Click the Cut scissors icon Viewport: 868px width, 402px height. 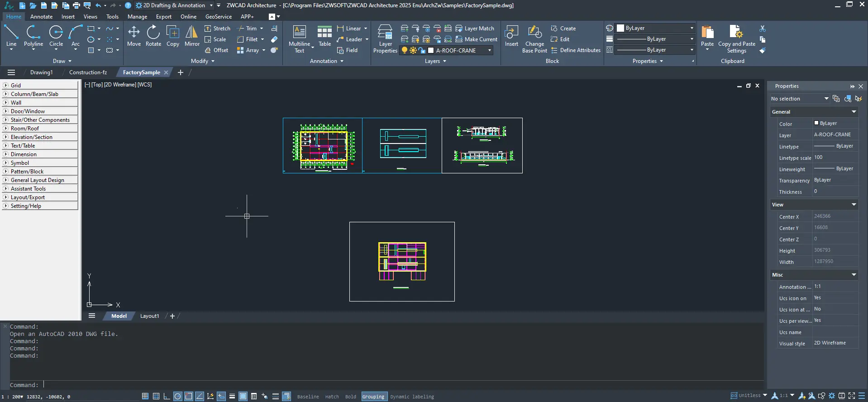click(763, 29)
